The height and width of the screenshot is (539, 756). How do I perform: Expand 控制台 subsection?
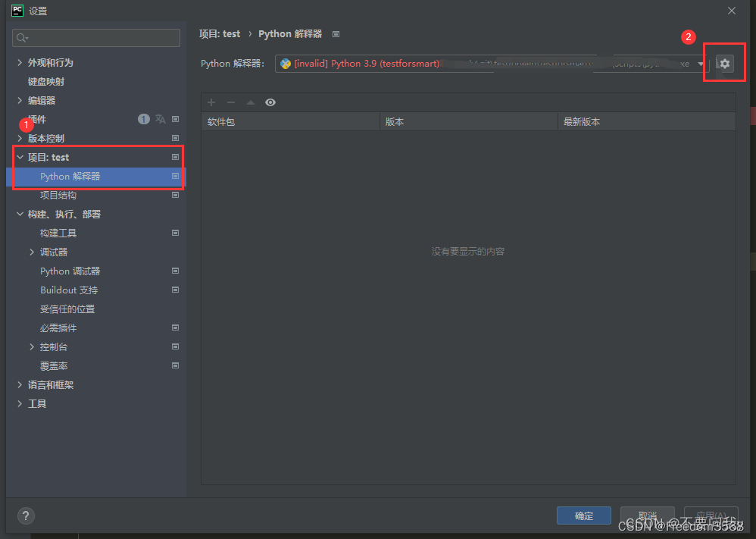click(32, 347)
